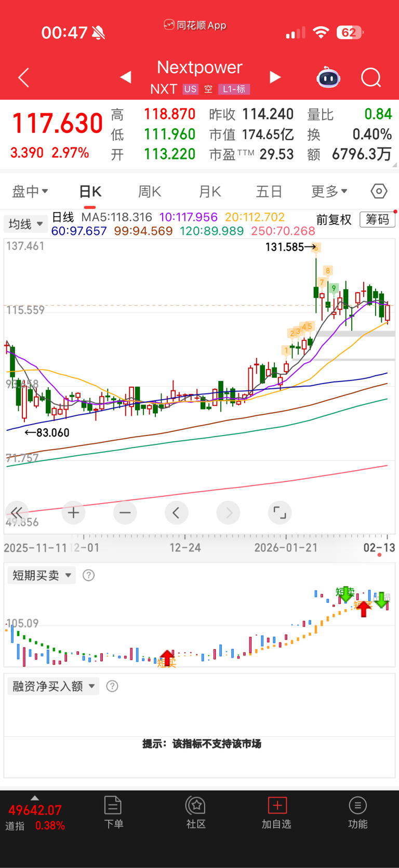Open 均线 indicator dropdown

25,224
